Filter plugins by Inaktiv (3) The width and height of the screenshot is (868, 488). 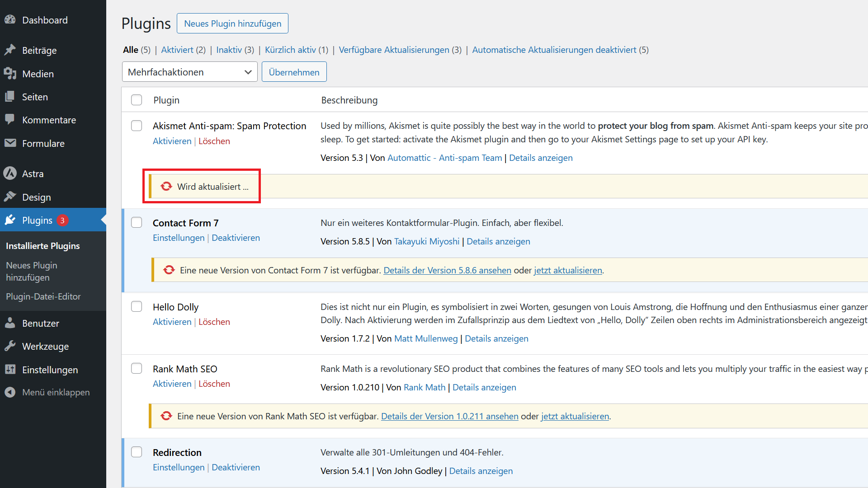point(235,50)
